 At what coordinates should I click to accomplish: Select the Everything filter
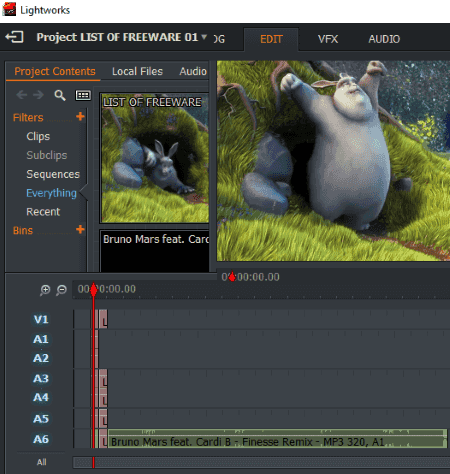[x=51, y=193]
